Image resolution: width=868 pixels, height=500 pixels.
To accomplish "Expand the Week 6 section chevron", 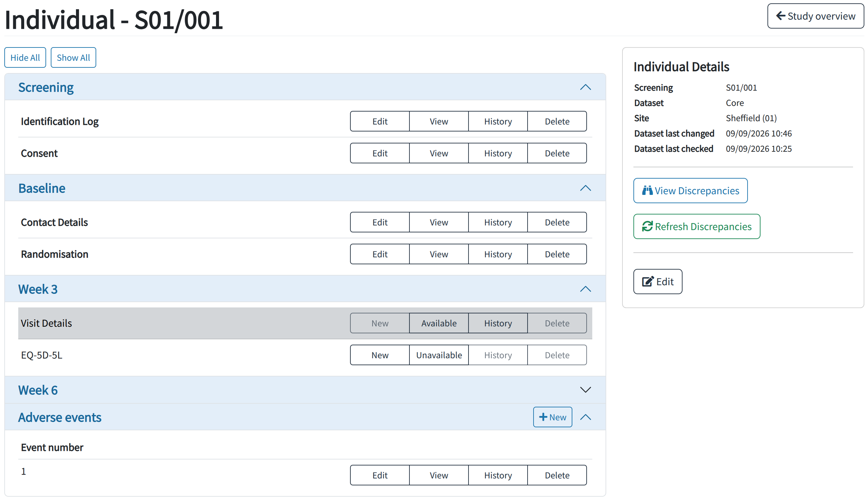I will point(585,390).
